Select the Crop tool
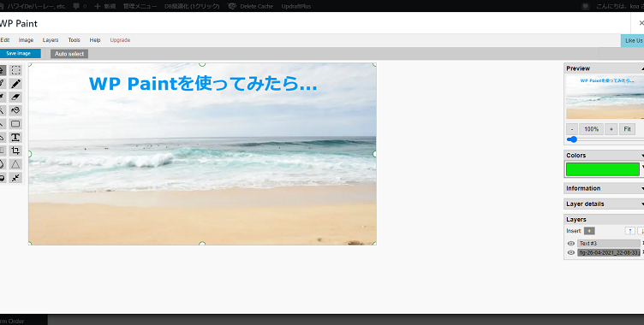Image resolution: width=644 pixels, height=325 pixels. coord(15,151)
